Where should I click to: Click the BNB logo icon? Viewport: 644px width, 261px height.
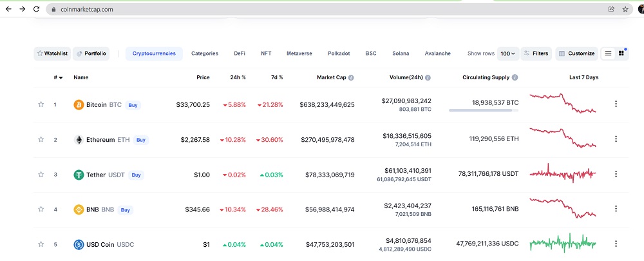(79, 209)
